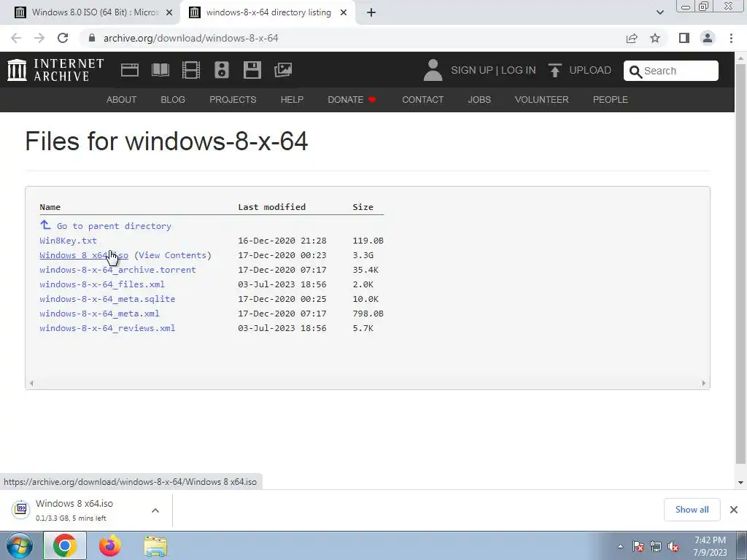This screenshot has width=747, height=560.
Task: Click the address bar URL
Action: [x=190, y=38]
